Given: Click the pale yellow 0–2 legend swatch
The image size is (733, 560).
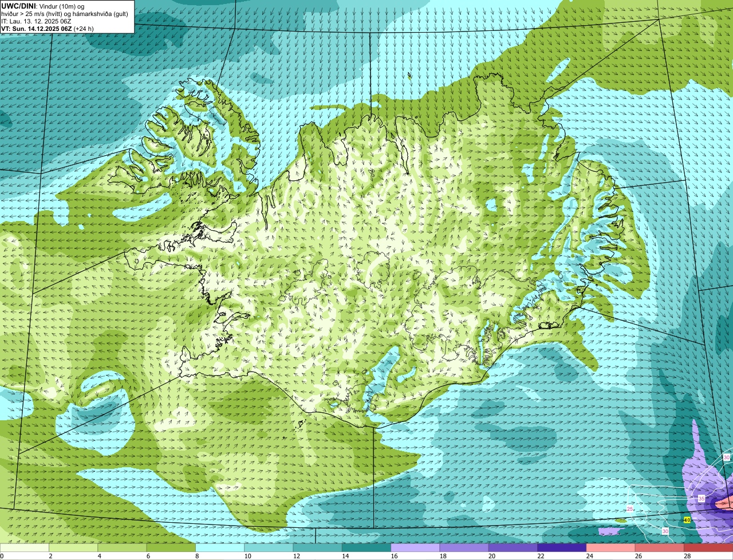Looking at the screenshot, I should 25,548.
